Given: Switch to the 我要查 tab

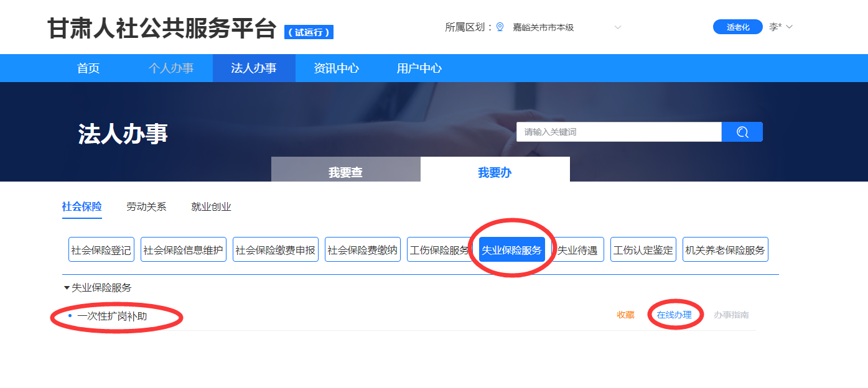Looking at the screenshot, I should click(345, 172).
